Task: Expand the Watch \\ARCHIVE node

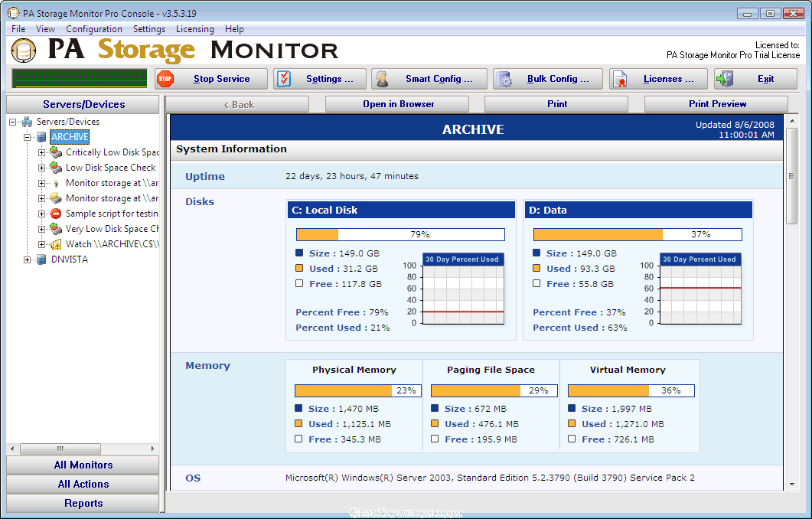Action: point(41,244)
